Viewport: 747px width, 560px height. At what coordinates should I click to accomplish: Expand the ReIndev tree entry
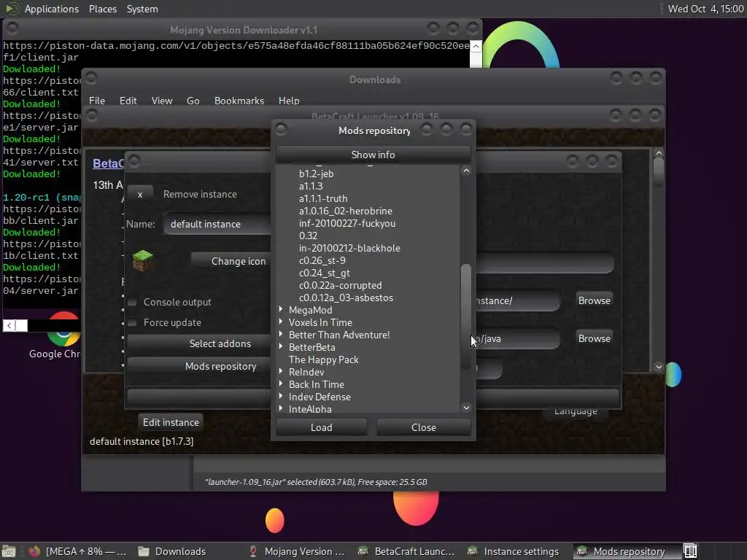[x=281, y=371]
